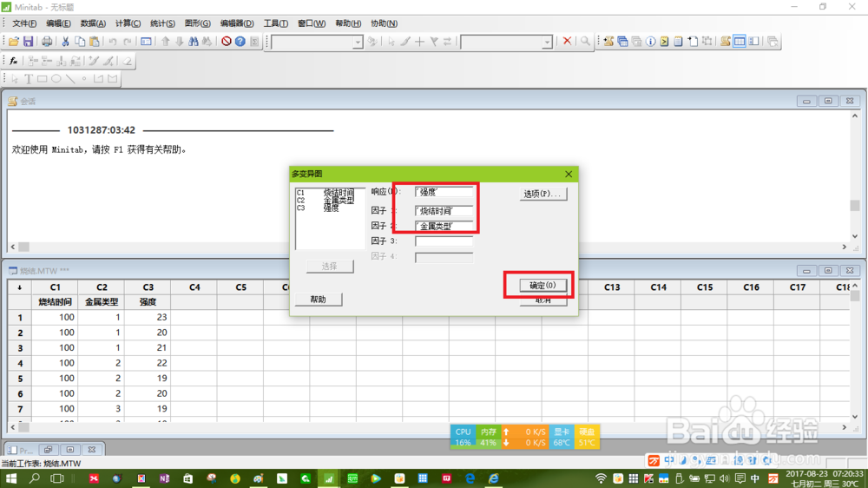868x488 pixels.
Task: Click the empty 因子 3 input field
Action: [x=444, y=241]
